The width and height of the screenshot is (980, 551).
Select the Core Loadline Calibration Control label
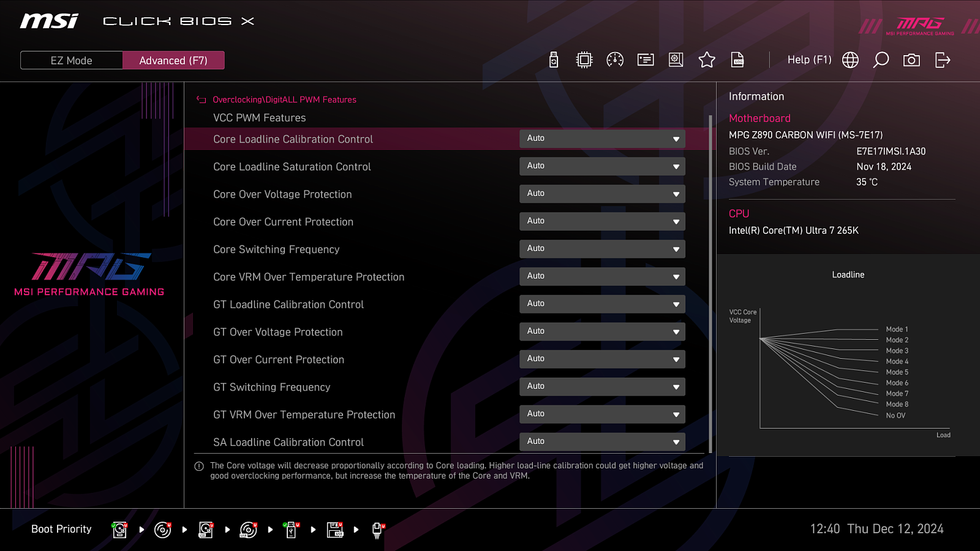click(293, 140)
